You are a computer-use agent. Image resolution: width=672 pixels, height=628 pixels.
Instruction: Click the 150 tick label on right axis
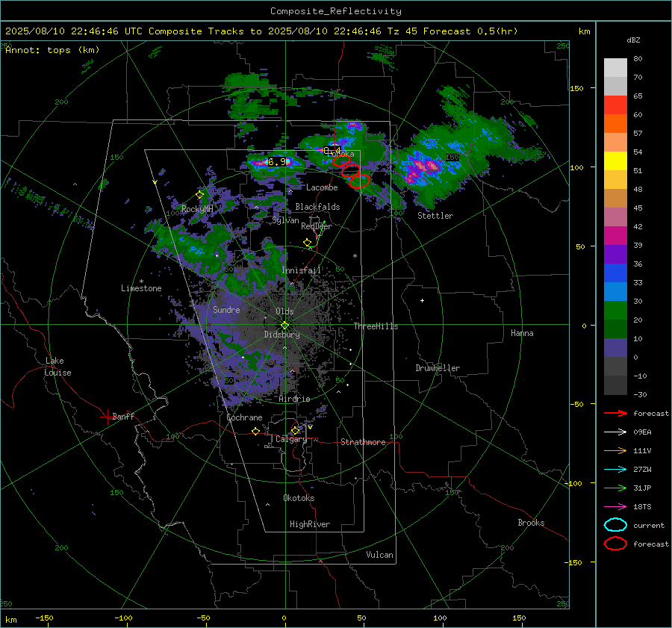coord(577,88)
